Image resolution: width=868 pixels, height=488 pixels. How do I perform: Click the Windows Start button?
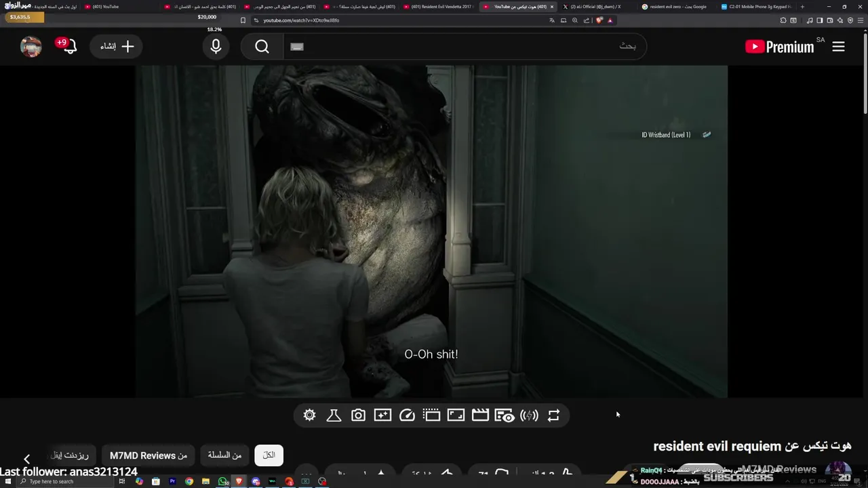7,482
